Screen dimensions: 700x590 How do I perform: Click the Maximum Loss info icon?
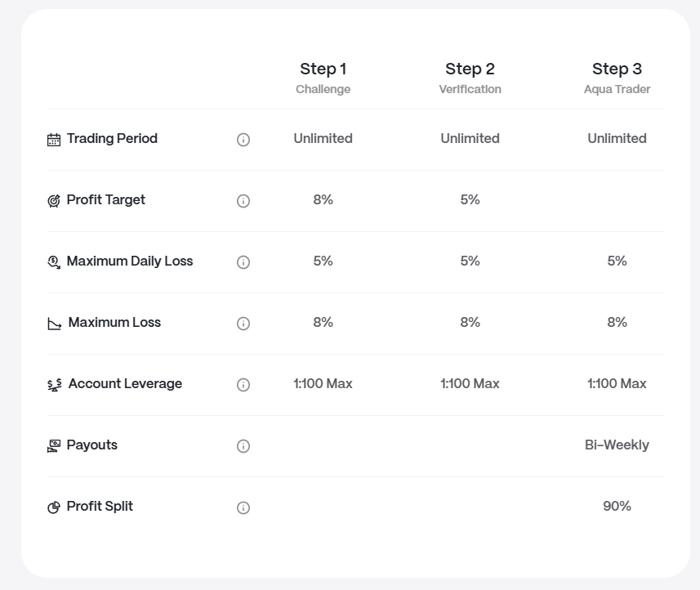point(243,324)
